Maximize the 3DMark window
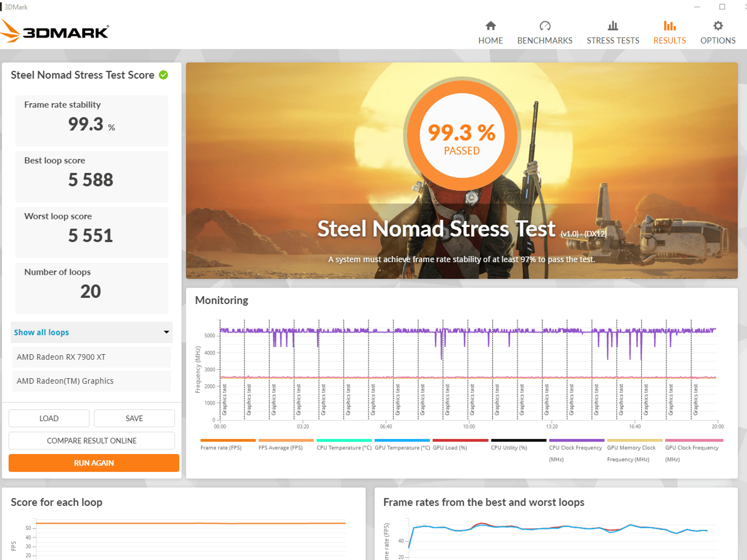747x560 pixels. [722, 7]
